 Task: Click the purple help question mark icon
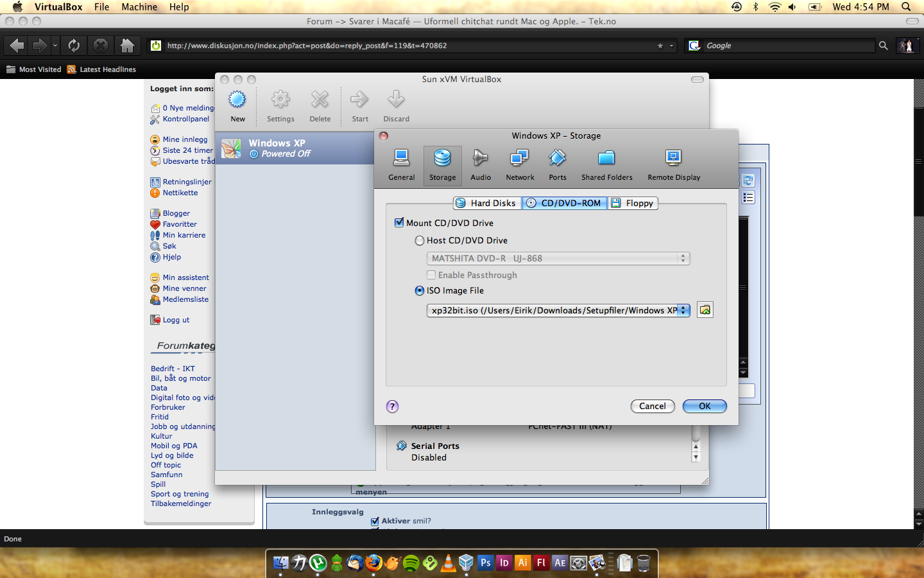click(392, 407)
